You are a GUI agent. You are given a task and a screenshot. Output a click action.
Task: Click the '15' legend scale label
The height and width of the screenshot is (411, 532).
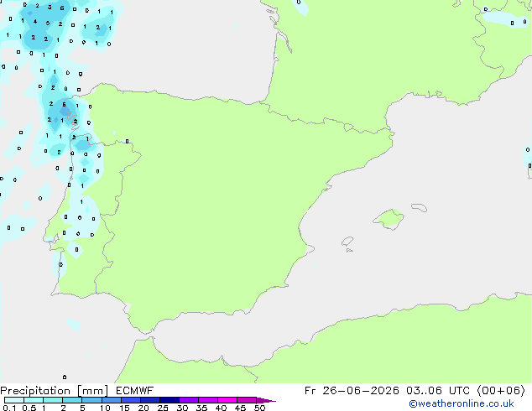coord(124,408)
